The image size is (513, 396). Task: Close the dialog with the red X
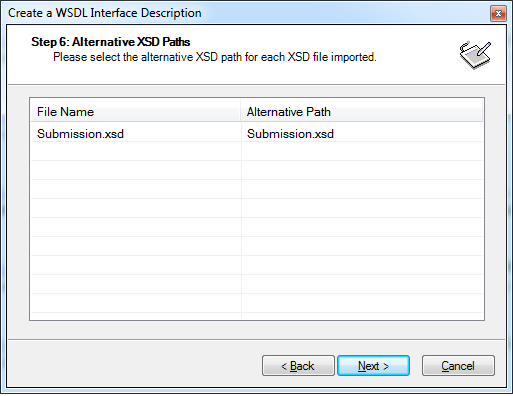click(x=498, y=14)
